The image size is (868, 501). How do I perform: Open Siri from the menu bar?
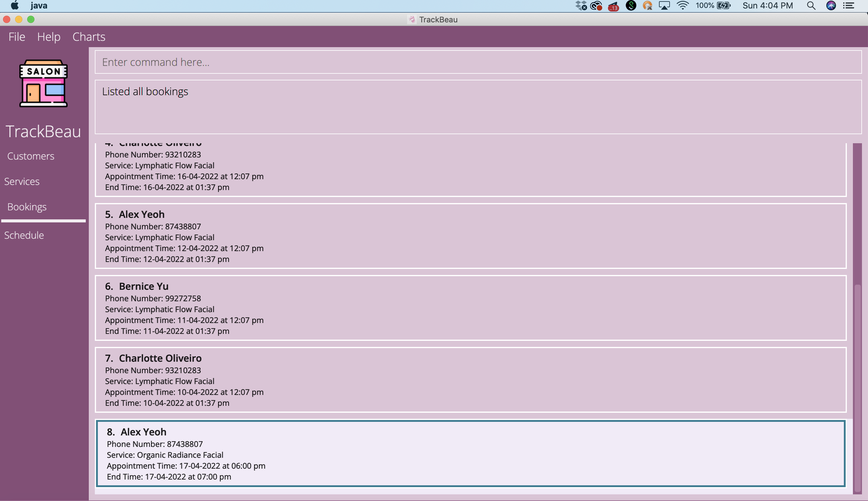tap(831, 5)
